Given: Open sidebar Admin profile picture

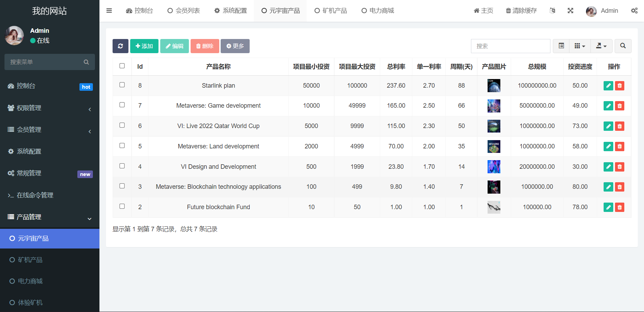Looking at the screenshot, I should 14,36.
